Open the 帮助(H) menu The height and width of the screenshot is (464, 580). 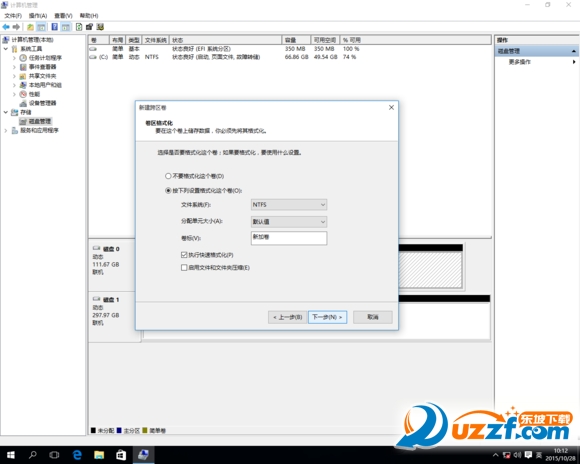89,16
